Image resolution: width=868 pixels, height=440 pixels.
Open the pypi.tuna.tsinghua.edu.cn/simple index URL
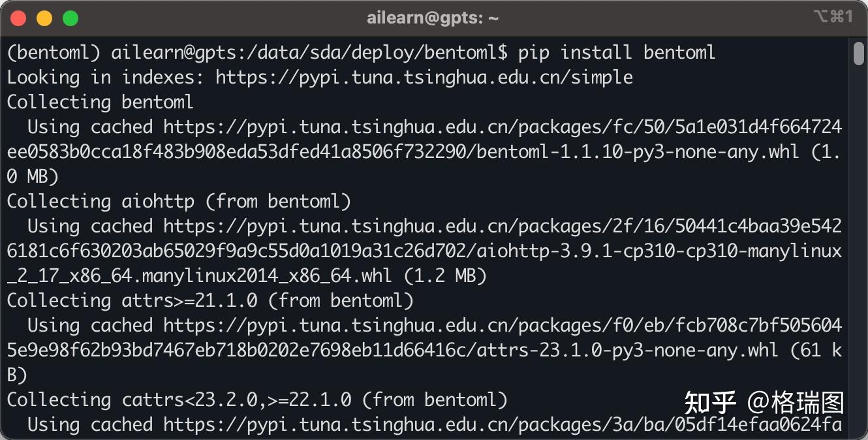point(424,77)
